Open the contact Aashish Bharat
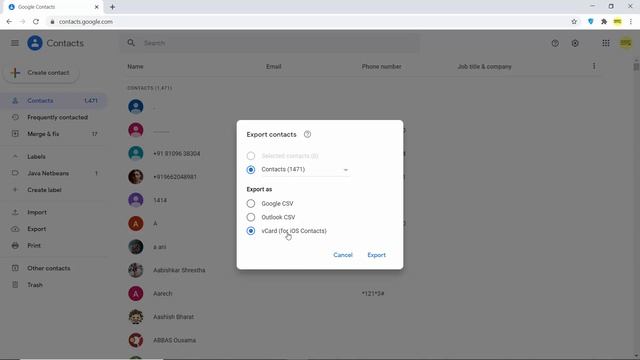This screenshot has height=360, width=640. [173, 316]
